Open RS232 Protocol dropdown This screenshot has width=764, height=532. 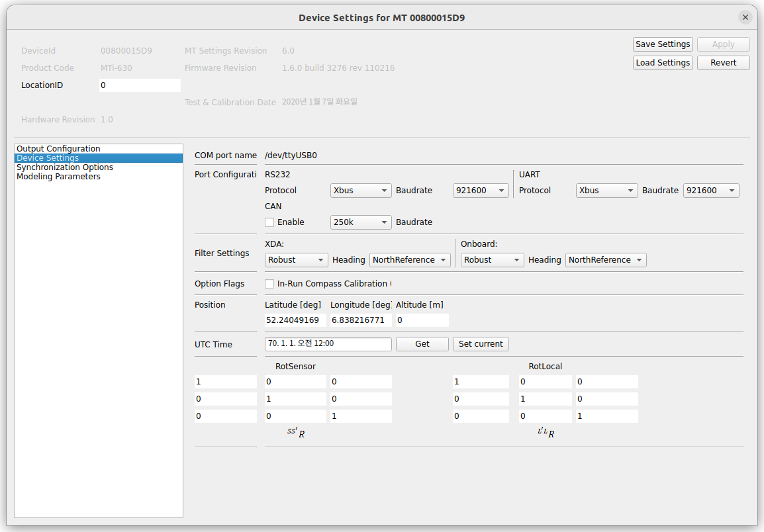pos(361,191)
